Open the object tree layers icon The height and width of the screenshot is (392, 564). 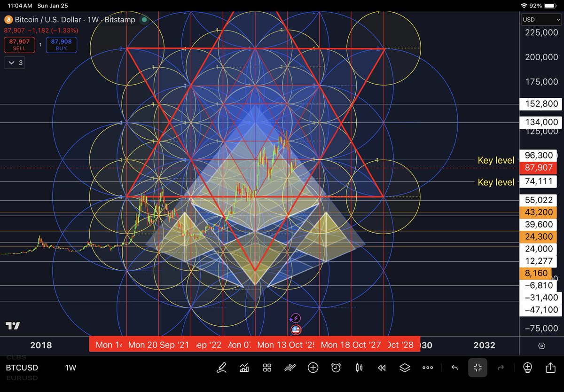[x=405, y=368]
